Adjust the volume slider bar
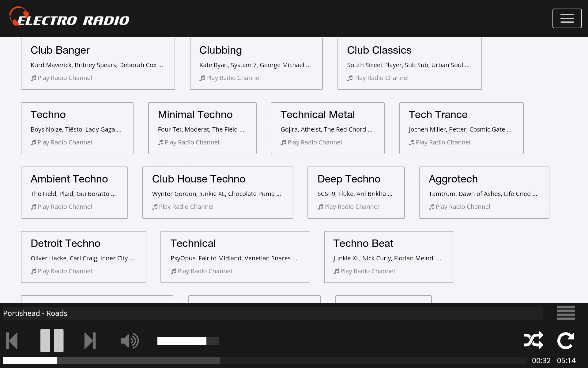 coord(188,341)
